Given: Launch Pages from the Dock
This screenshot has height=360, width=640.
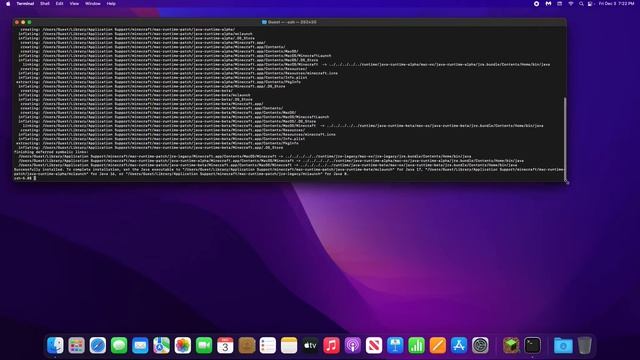Looking at the screenshot, I should tap(438, 346).
